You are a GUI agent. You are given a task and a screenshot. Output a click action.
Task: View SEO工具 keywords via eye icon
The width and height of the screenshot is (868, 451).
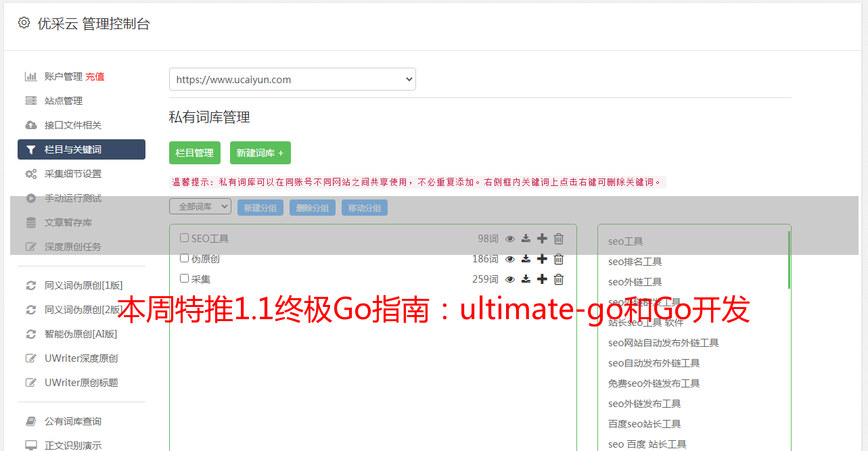pos(510,239)
